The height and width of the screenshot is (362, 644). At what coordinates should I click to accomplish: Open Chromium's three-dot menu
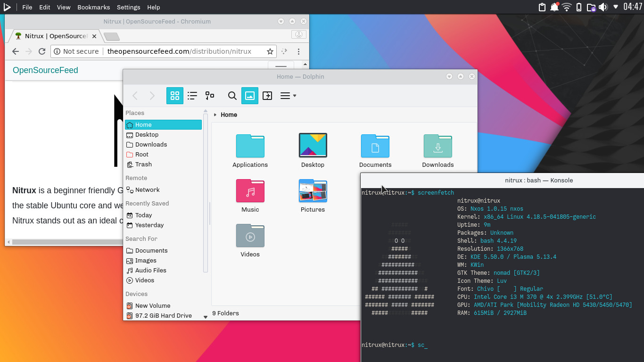point(299,51)
